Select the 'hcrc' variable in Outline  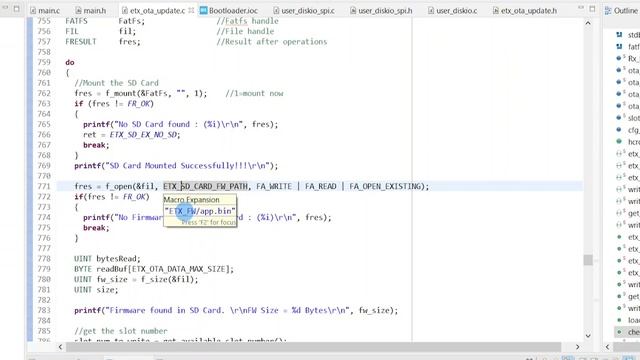628,142
